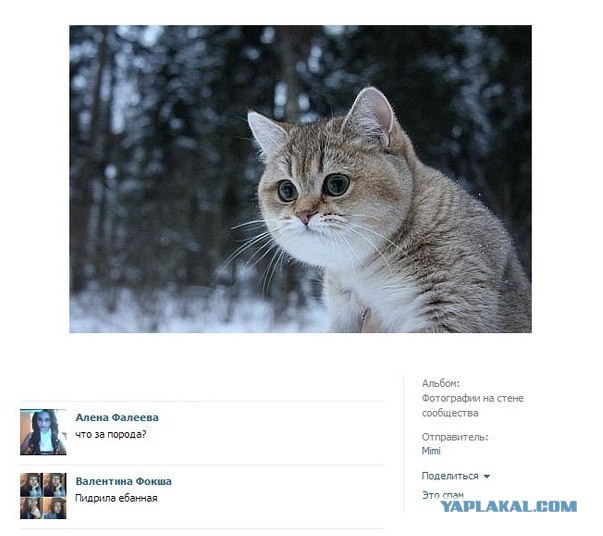The height and width of the screenshot is (536, 603).
Task: Click the small arrow beside Поделиться
Action: click(x=486, y=476)
